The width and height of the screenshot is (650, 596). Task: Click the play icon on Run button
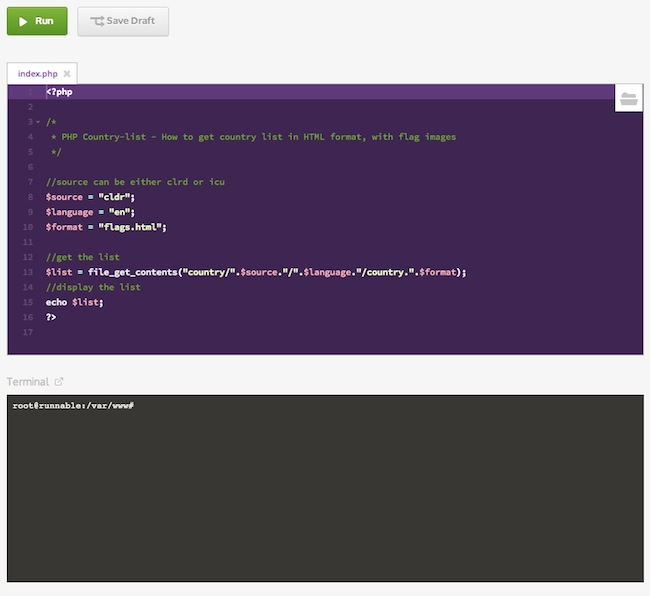[x=23, y=21]
